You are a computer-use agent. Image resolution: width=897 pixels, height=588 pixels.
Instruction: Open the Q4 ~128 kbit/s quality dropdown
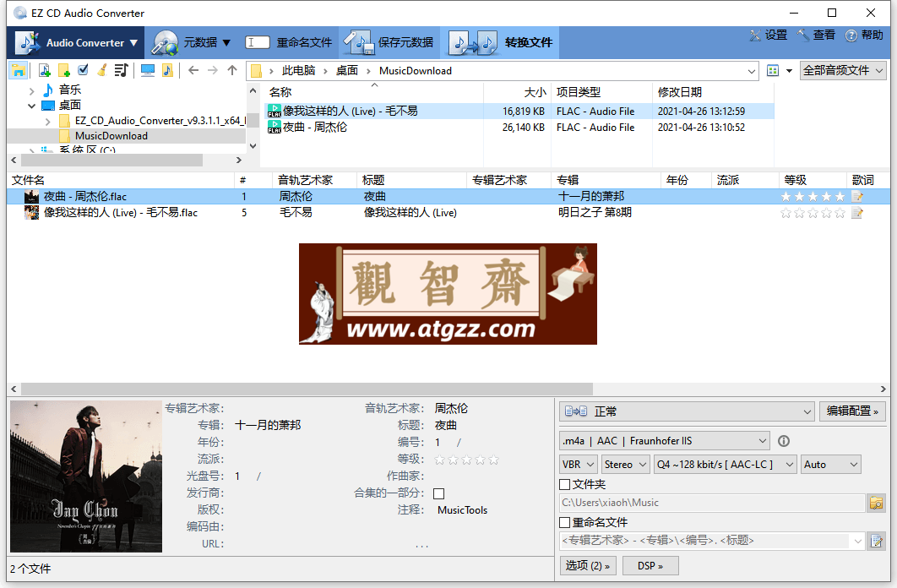(725, 465)
